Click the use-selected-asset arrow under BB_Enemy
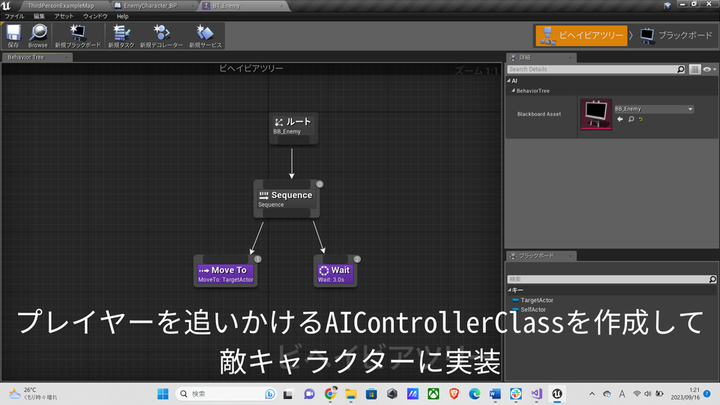720x405 pixels. (x=619, y=119)
